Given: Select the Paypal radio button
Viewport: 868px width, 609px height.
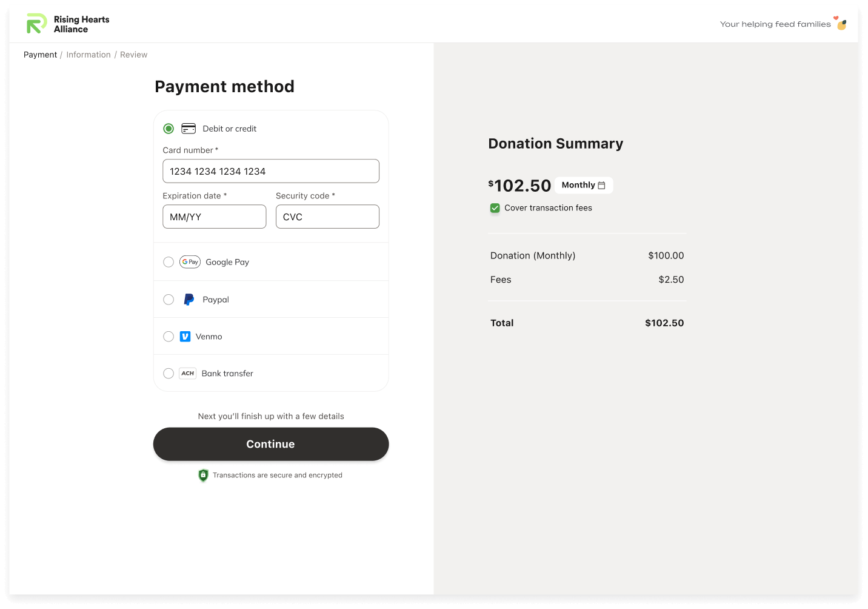Looking at the screenshot, I should pos(169,300).
